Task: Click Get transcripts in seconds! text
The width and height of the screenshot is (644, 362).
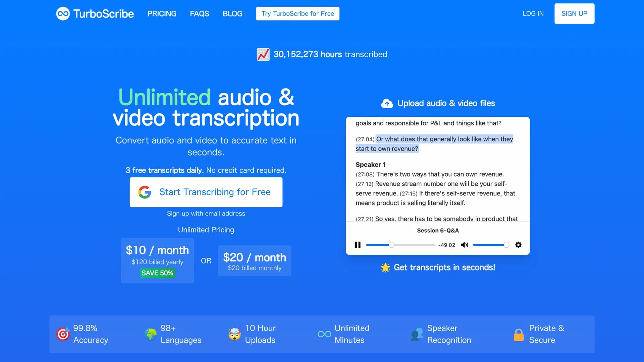Action: coord(444,267)
